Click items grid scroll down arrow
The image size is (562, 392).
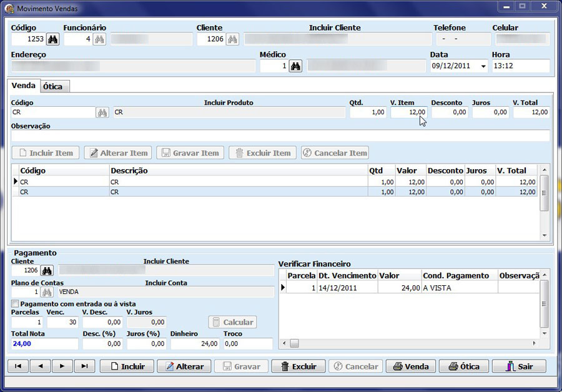click(545, 235)
